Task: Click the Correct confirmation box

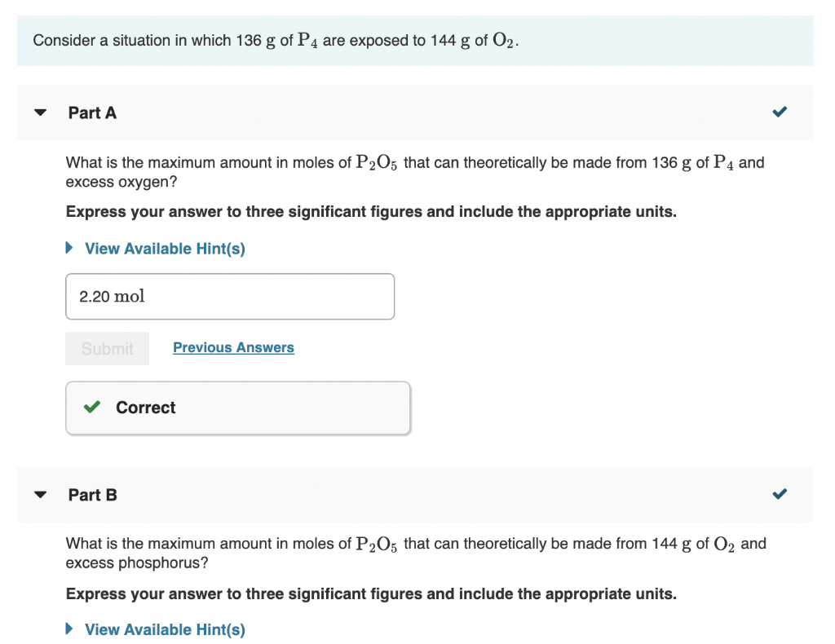Action: pyautogui.click(x=237, y=408)
